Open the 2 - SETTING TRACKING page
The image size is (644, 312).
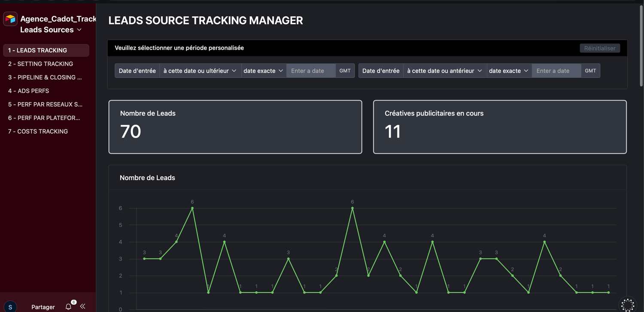(40, 64)
